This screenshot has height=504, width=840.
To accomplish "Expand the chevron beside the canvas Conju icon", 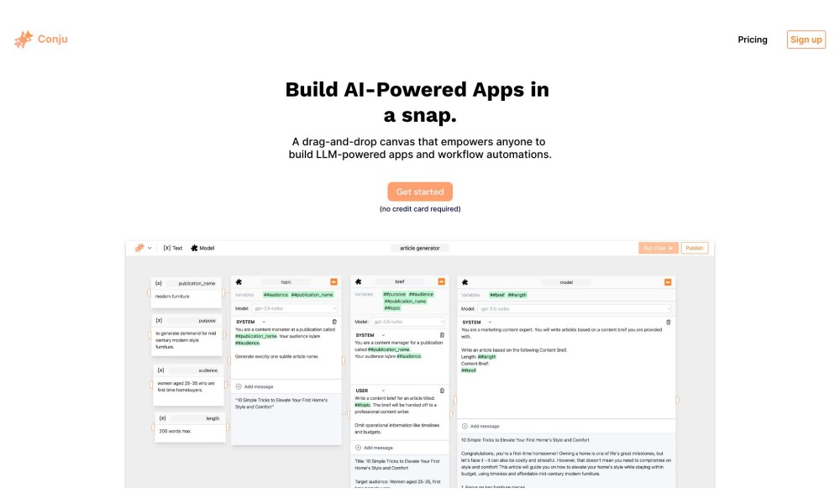I will click(x=150, y=248).
